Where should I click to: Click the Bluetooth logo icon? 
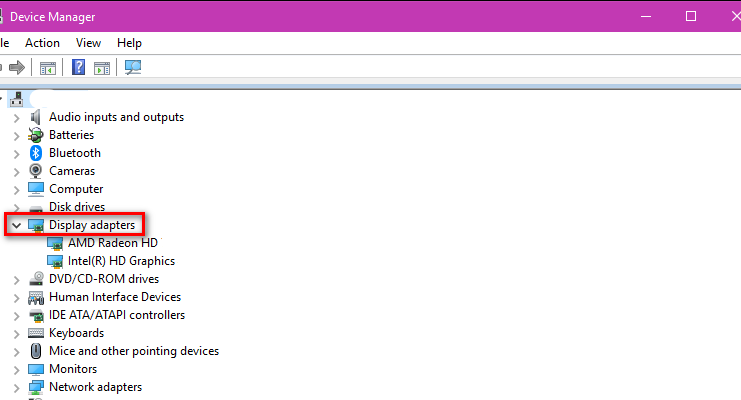35,153
